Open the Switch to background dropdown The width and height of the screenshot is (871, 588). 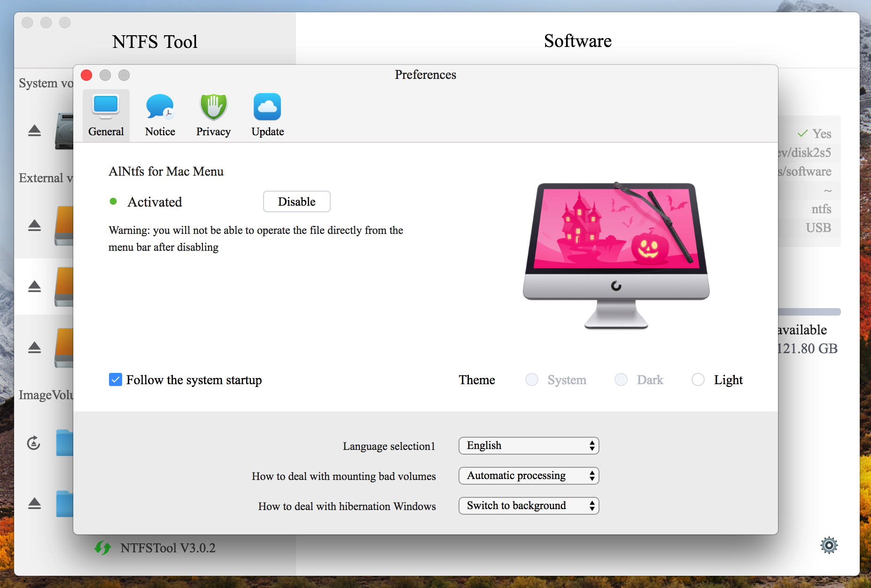(529, 506)
